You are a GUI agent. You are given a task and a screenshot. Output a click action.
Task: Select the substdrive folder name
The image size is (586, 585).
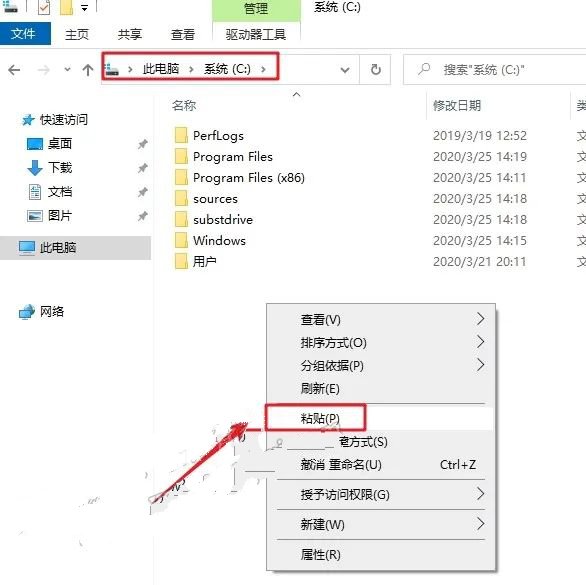tap(223, 220)
